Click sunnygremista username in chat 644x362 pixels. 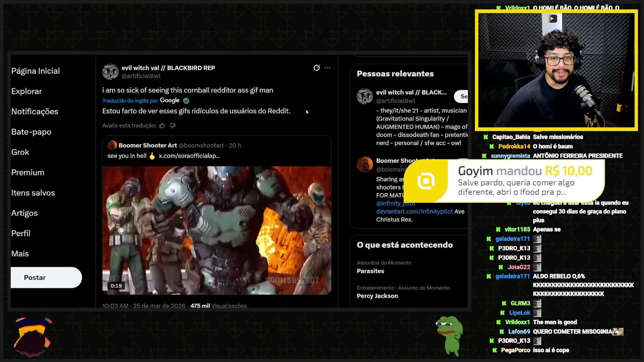click(x=510, y=156)
